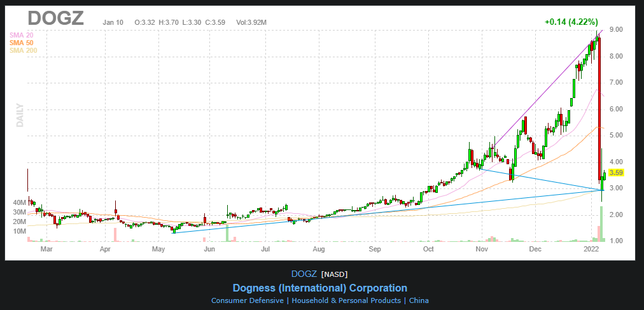
Task: Click the large red crash candlestick
Action: [x=599, y=109]
